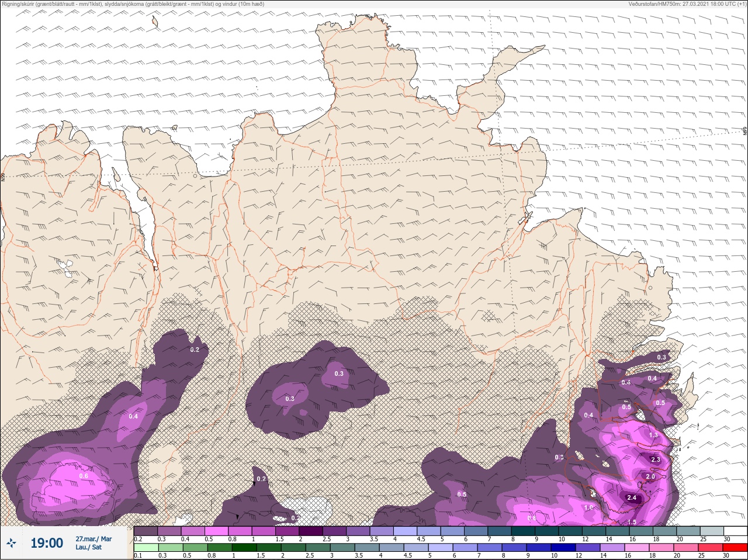This screenshot has height=560, width=748.
Task: Click the Veðurstofan logo icon beside 19:00
Action: coord(11,544)
